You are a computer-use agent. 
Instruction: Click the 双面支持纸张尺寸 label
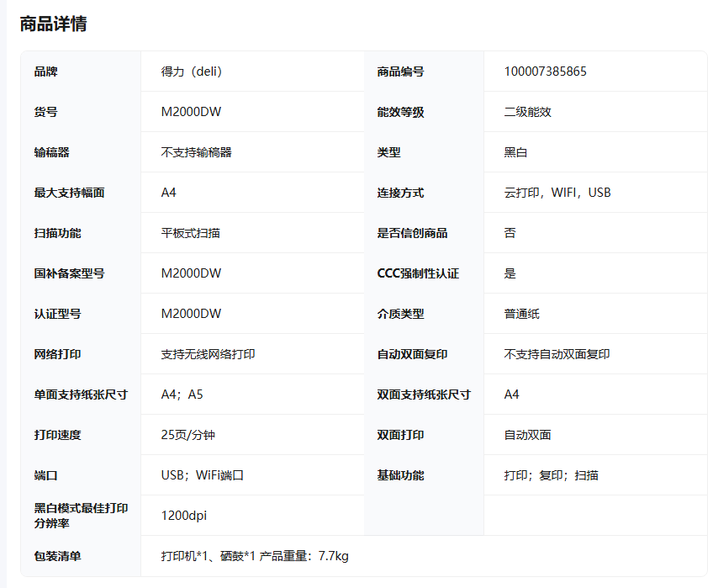424,395
